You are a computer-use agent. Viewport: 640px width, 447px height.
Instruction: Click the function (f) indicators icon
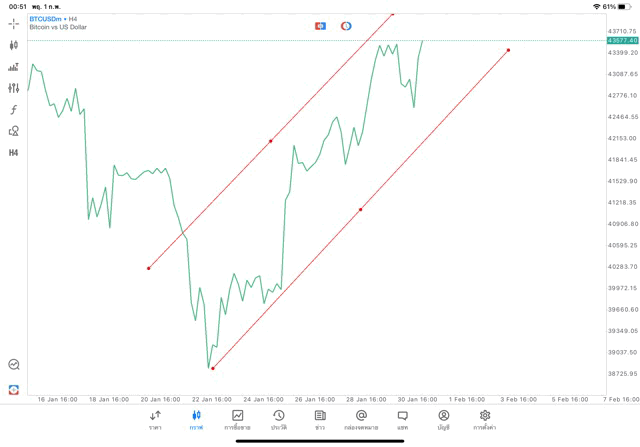[14, 109]
